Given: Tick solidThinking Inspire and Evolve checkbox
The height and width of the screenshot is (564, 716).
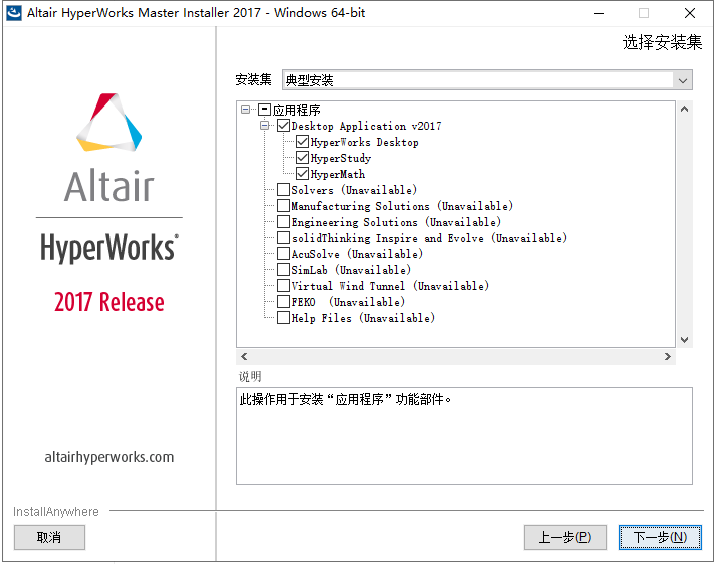Looking at the screenshot, I should [284, 237].
